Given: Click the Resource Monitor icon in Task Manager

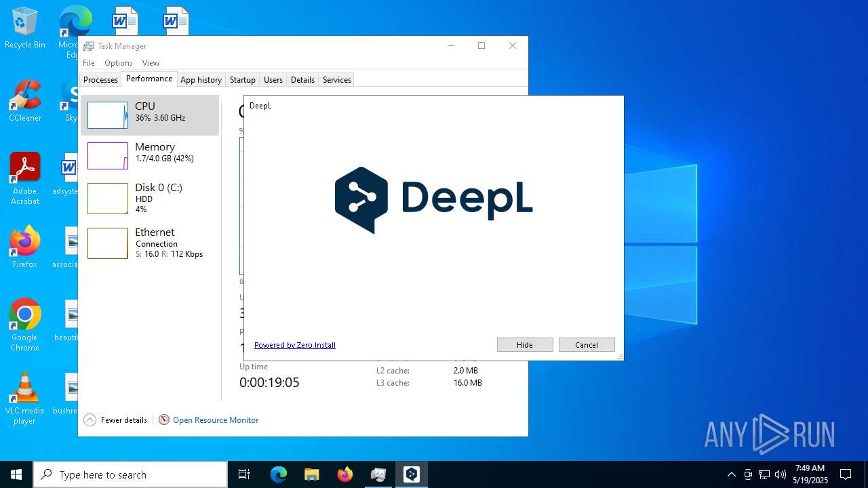Looking at the screenshot, I should pyautogui.click(x=164, y=420).
